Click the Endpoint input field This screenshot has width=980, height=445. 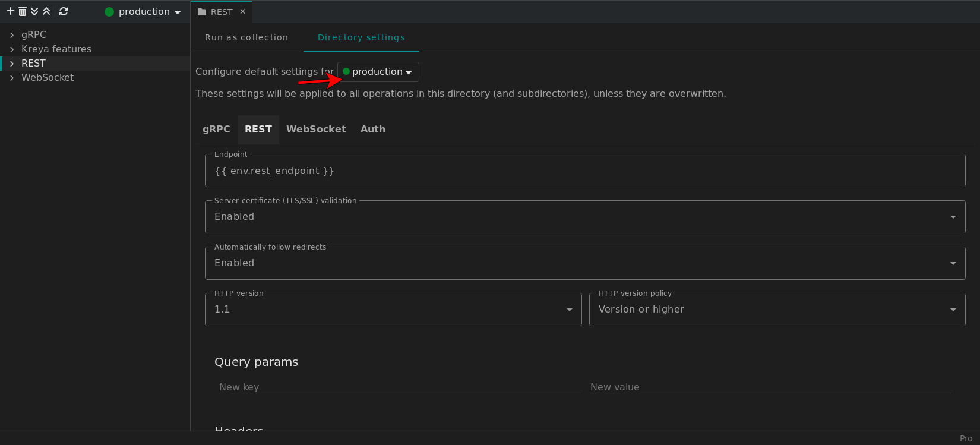(585, 171)
